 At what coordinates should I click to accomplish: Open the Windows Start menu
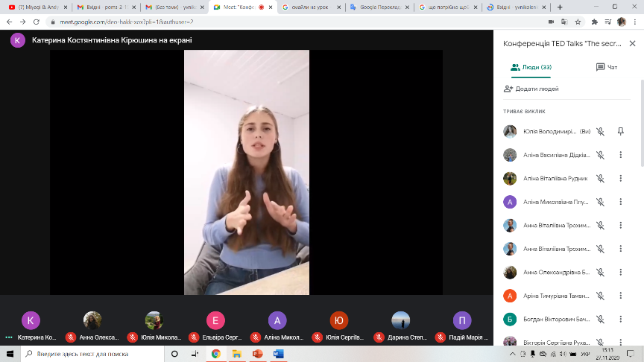click(10, 354)
